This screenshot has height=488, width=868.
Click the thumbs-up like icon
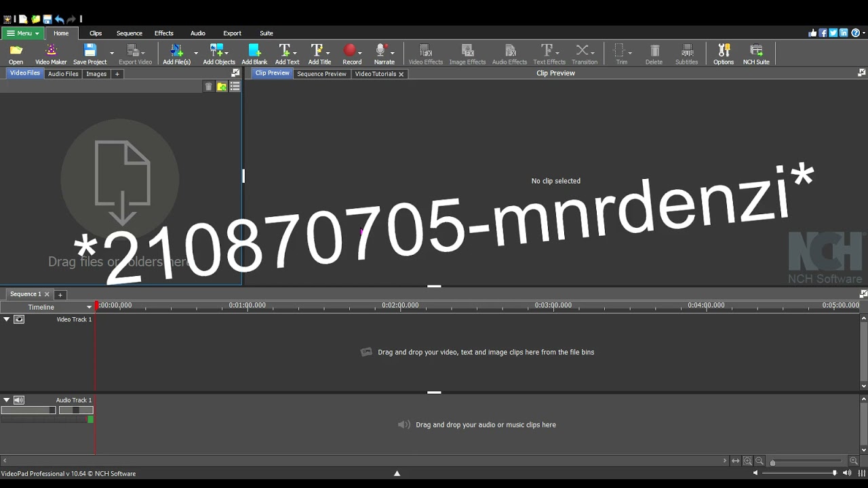(813, 33)
